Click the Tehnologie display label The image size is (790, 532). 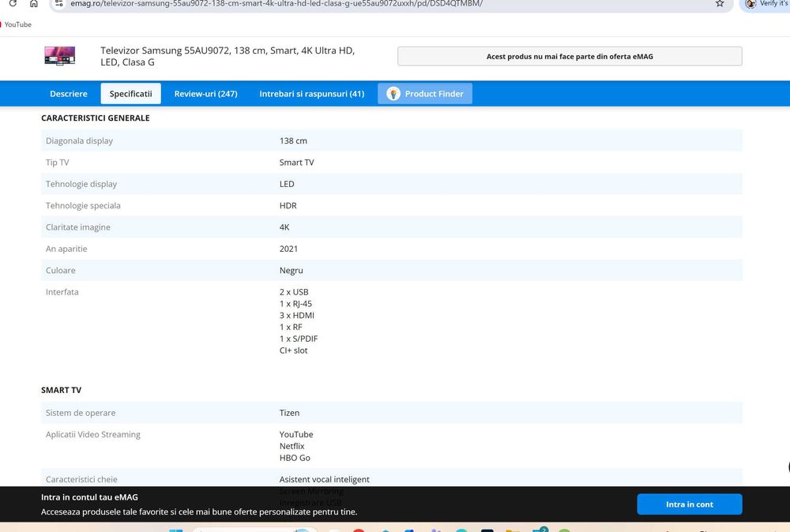coord(81,184)
